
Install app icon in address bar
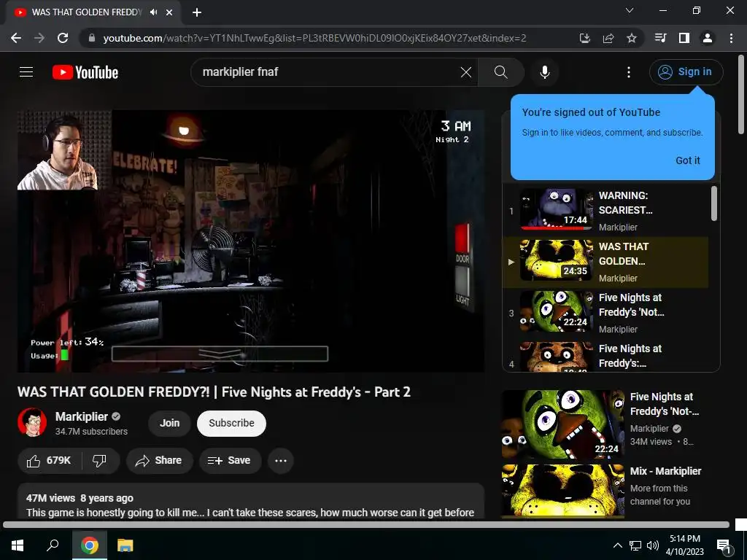coord(585,38)
